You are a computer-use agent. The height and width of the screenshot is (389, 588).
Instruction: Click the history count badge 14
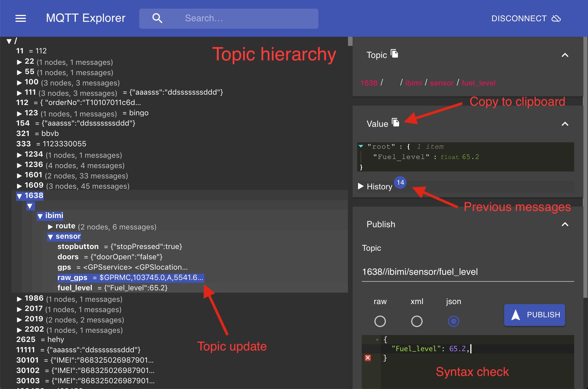point(400,182)
